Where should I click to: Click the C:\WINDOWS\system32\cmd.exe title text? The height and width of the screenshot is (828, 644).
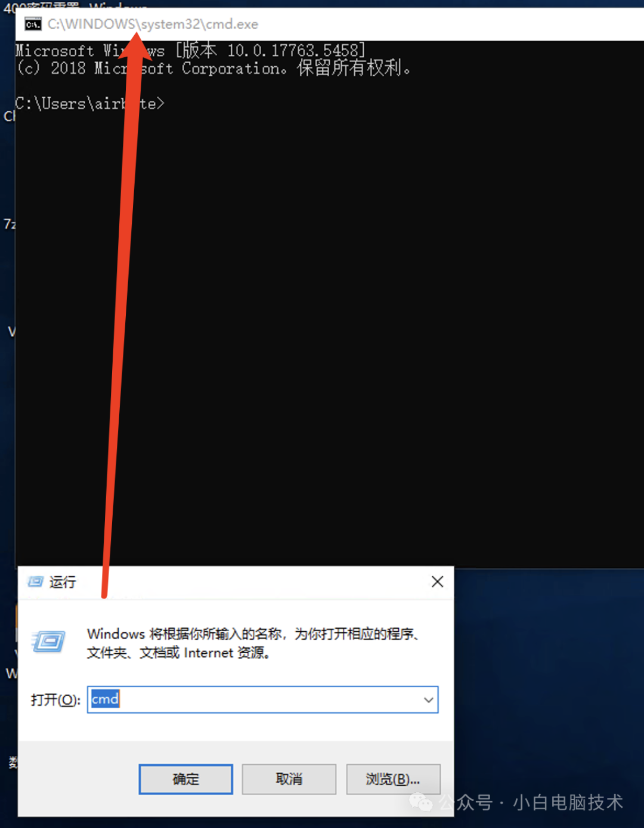pos(153,24)
